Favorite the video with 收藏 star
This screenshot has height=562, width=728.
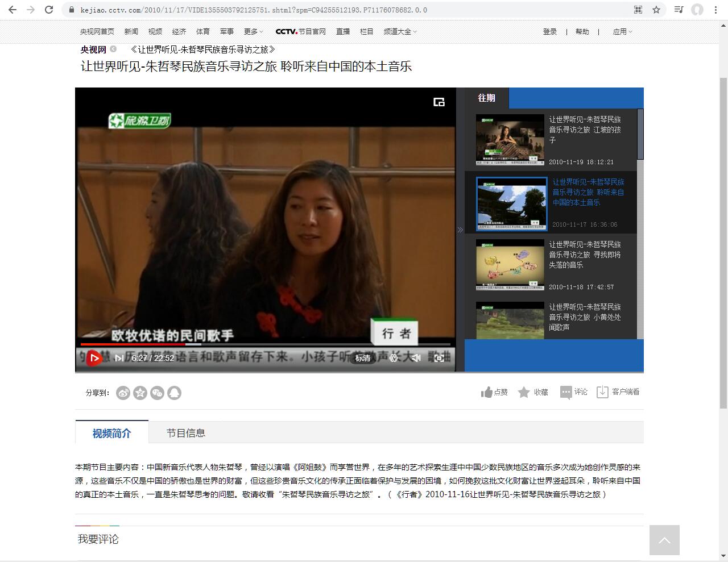(x=533, y=392)
